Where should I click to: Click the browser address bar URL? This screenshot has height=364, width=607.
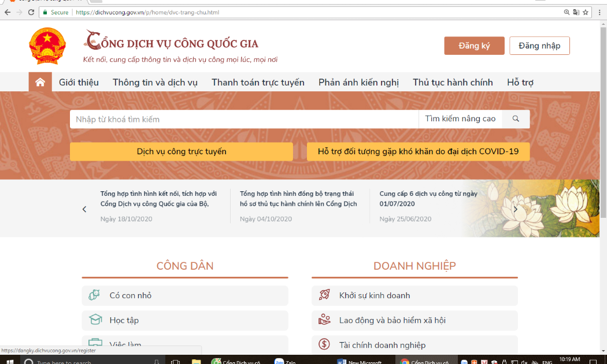tap(147, 12)
